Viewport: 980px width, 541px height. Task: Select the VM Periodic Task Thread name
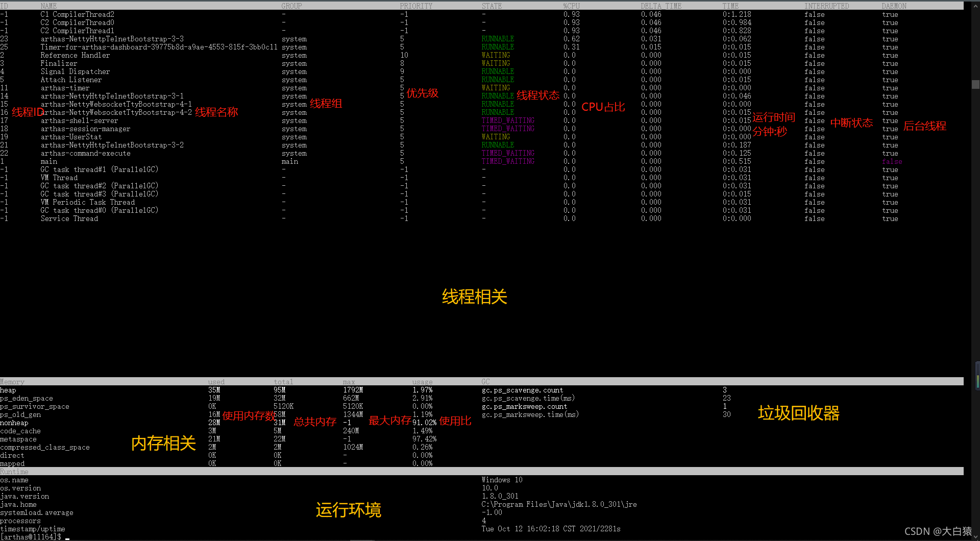pyautogui.click(x=87, y=202)
